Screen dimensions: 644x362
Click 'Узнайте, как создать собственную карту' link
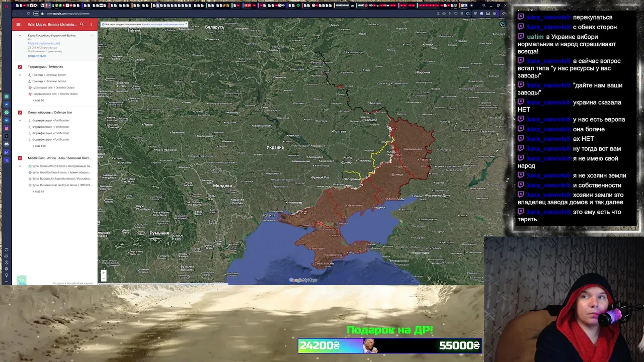coord(163,24)
